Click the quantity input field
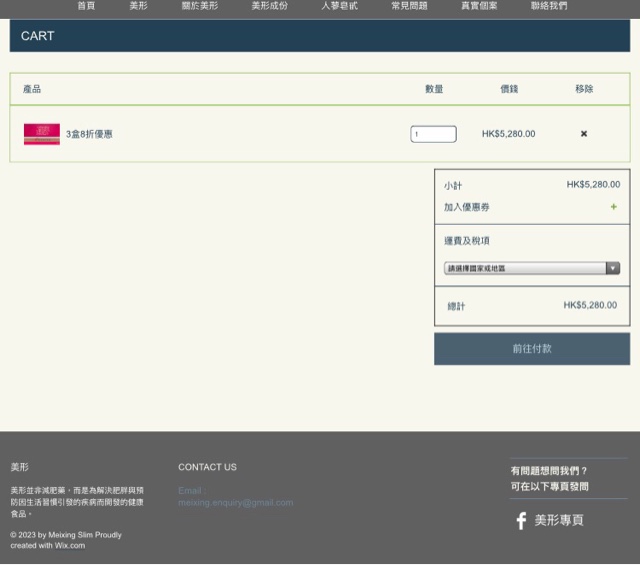Image resolution: width=640 pixels, height=565 pixels. pyautogui.click(x=433, y=134)
